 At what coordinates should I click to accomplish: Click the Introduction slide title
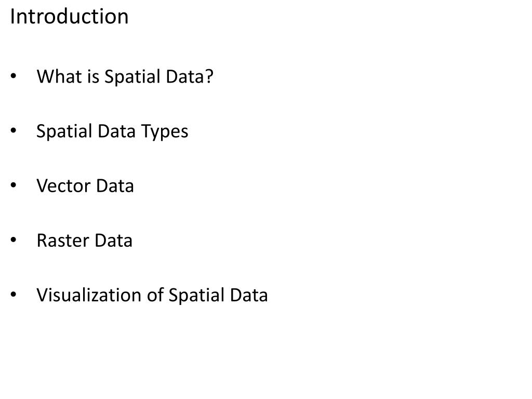point(69,17)
